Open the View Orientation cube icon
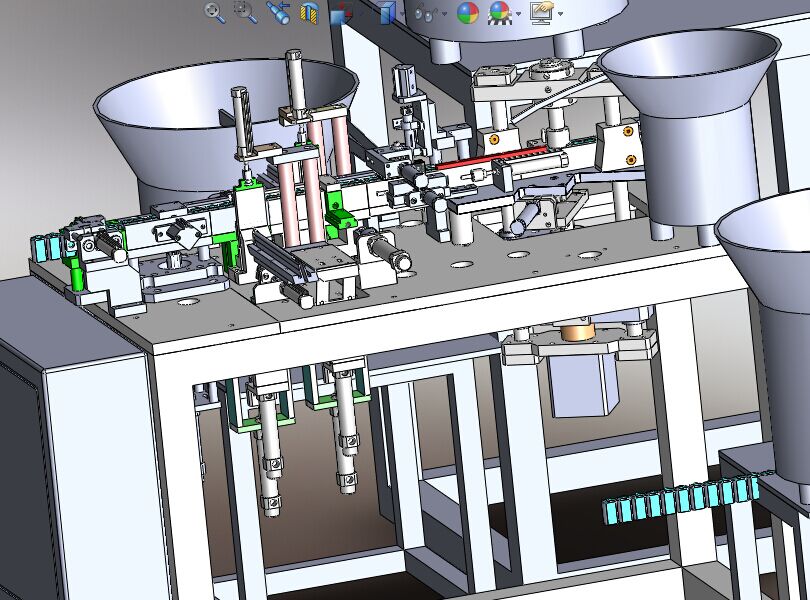Image resolution: width=810 pixels, height=600 pixels. tap(340, 12)
